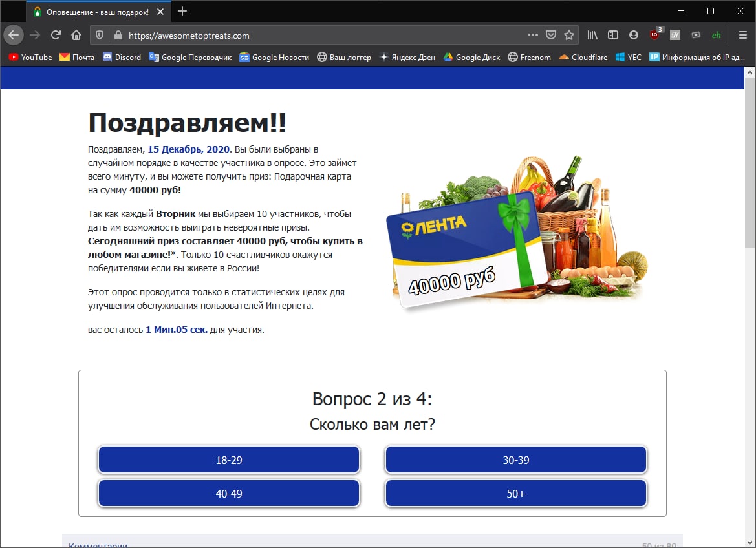Open the Ваш логгер bookmark

344,57
